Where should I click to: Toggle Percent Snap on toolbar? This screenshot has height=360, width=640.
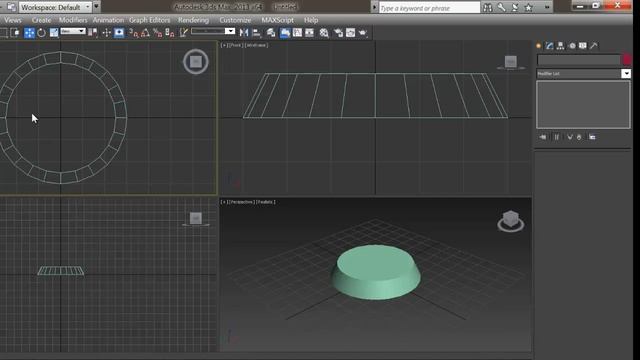[x=158, y=33]
